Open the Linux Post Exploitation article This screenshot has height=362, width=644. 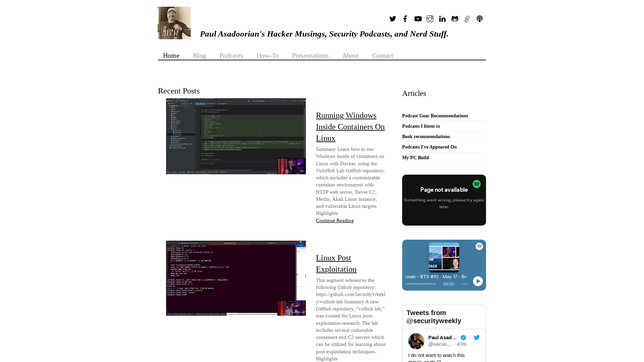(x=336, y=263)
